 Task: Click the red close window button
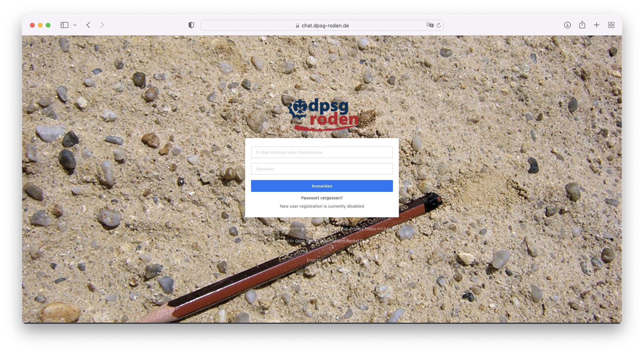pyautogui.click(x=32, y=25)
